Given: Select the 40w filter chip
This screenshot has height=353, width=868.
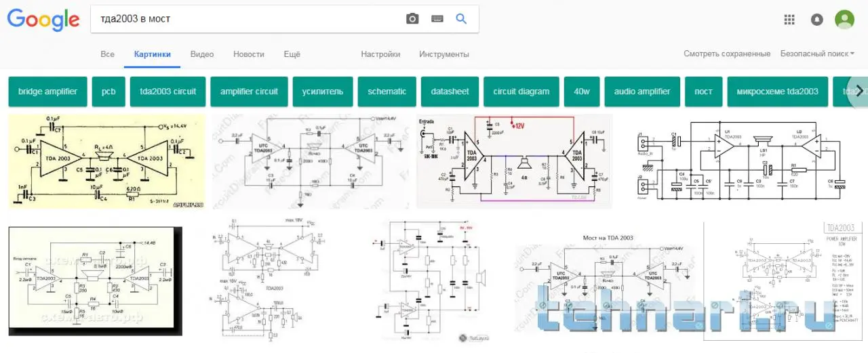Looking at the screenshot, I should point(582,91).
